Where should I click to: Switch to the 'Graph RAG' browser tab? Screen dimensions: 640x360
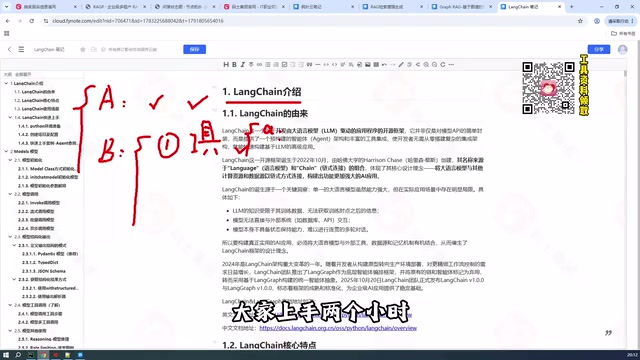point(462,7)
